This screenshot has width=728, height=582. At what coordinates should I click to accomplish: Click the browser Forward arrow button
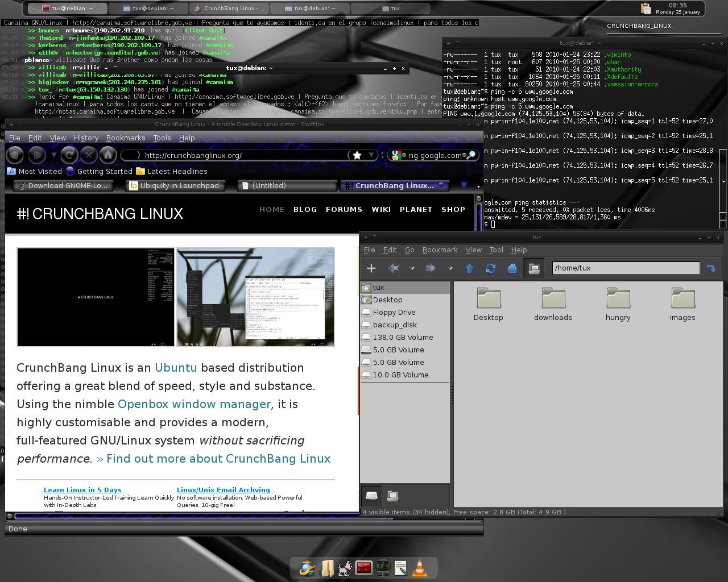click(37, 155)
